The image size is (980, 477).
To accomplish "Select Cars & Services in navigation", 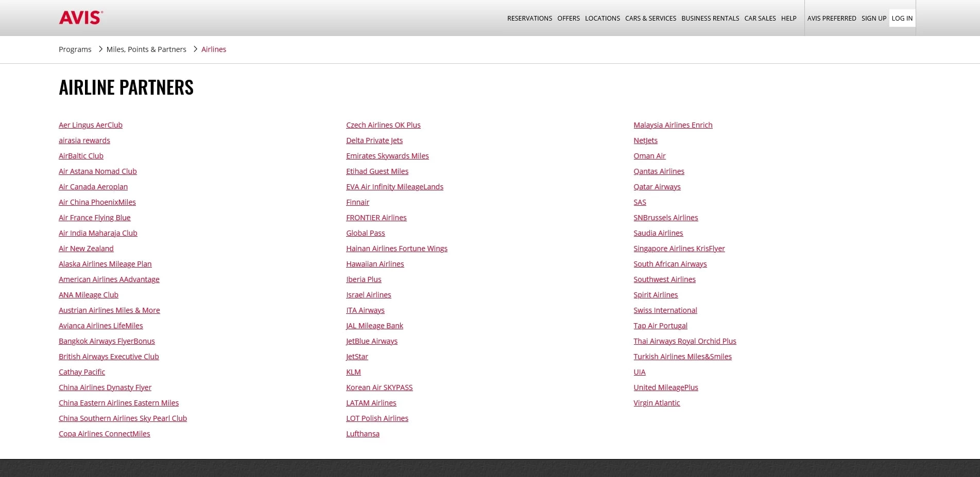I will [x=650, y=18].
